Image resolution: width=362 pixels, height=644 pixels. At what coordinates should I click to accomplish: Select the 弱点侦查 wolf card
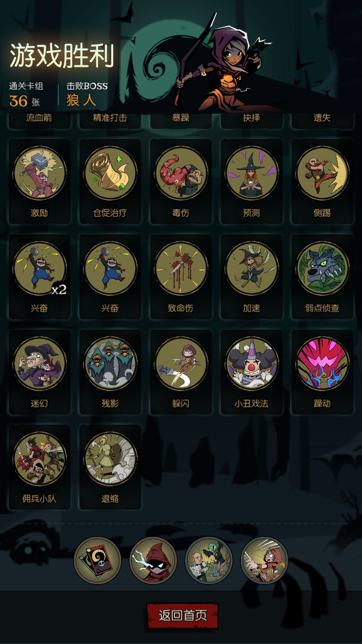322,268
